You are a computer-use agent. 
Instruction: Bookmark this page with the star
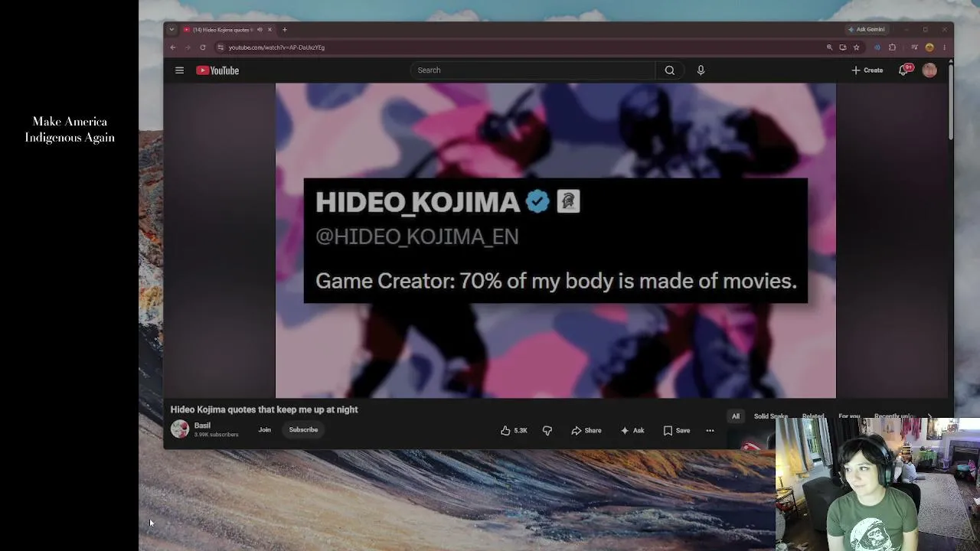pos(857,47)
